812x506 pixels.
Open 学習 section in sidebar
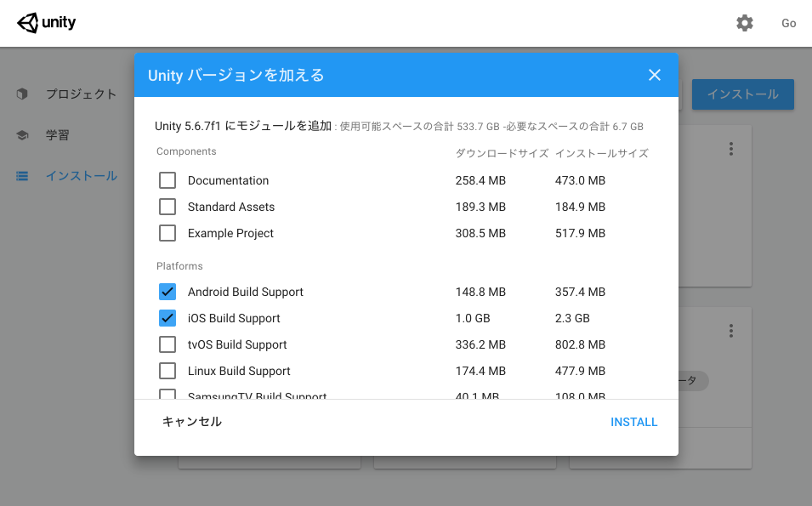click(x=58, y=135)
